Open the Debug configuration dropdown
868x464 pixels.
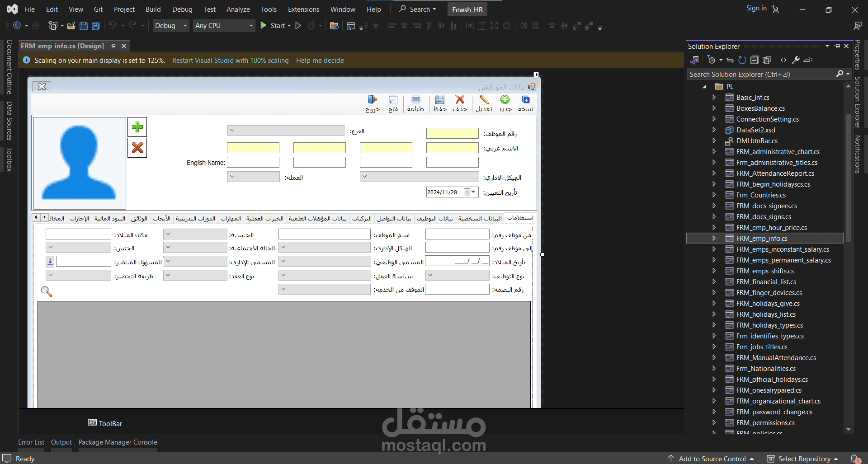point(171,26)
